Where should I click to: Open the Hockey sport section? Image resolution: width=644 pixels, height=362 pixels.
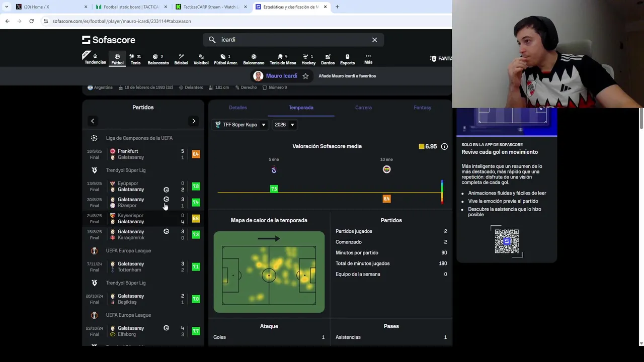click(308, 59)
